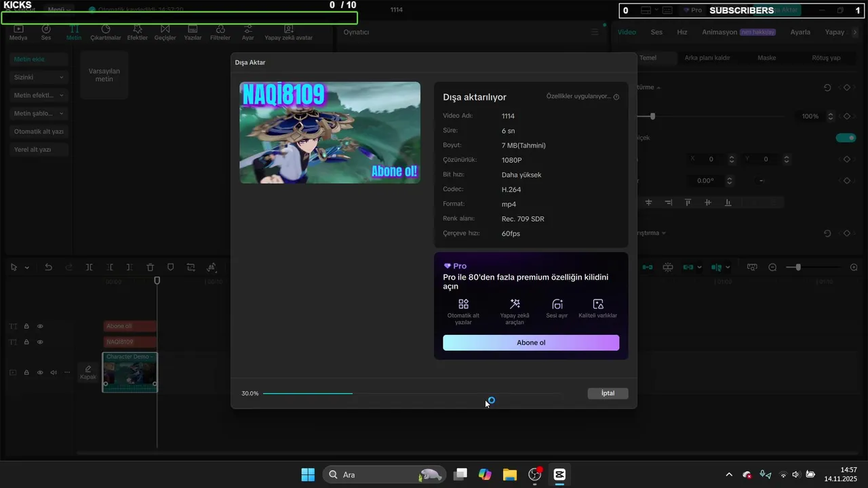Click the marker shield icon in timeline toolbar

click(x=170, y=268)
